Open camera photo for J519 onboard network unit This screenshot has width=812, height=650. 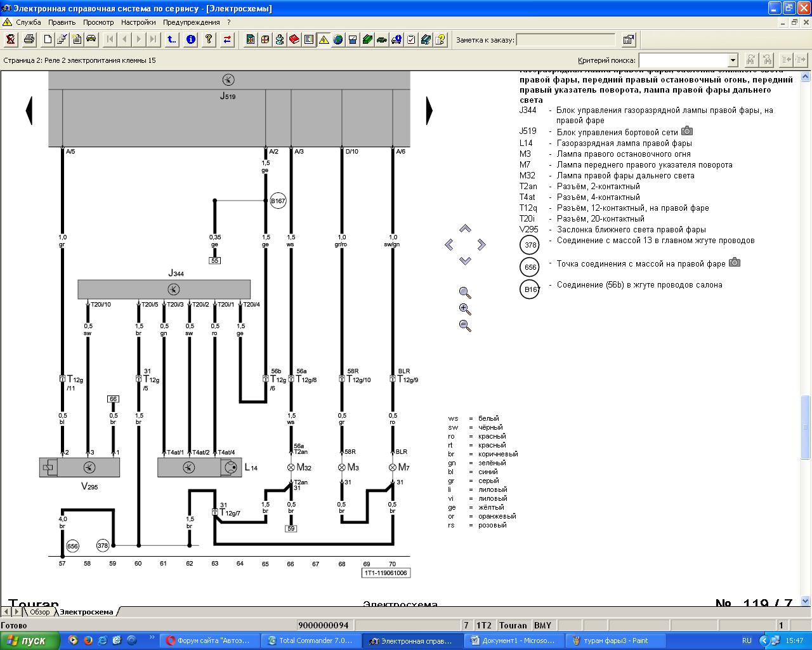point(687,131)
